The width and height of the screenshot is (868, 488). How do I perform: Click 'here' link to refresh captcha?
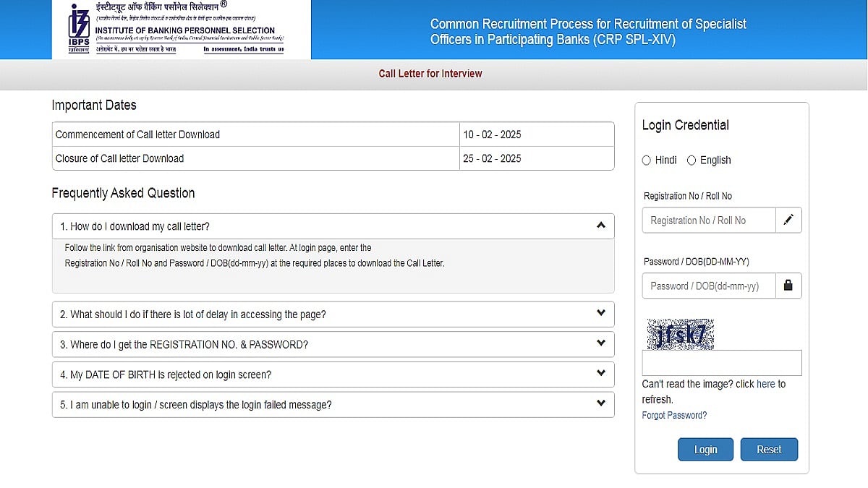pos(765,385)
